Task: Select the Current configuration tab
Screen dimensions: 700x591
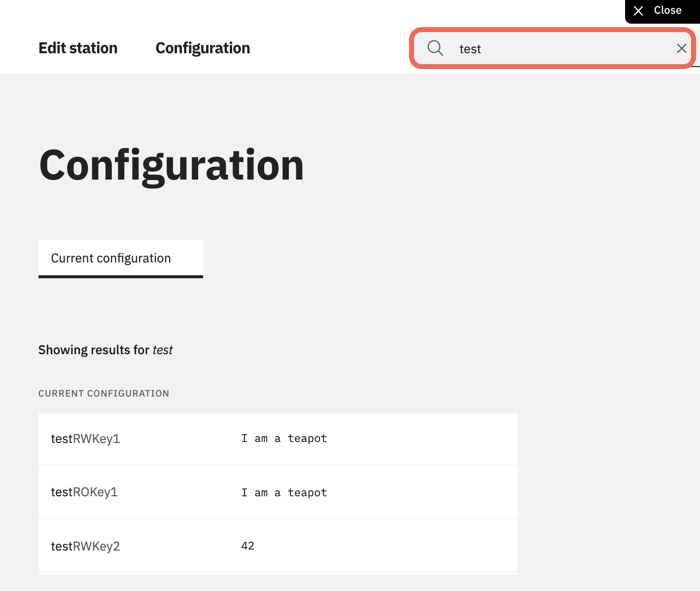Action: pos(121,259)
